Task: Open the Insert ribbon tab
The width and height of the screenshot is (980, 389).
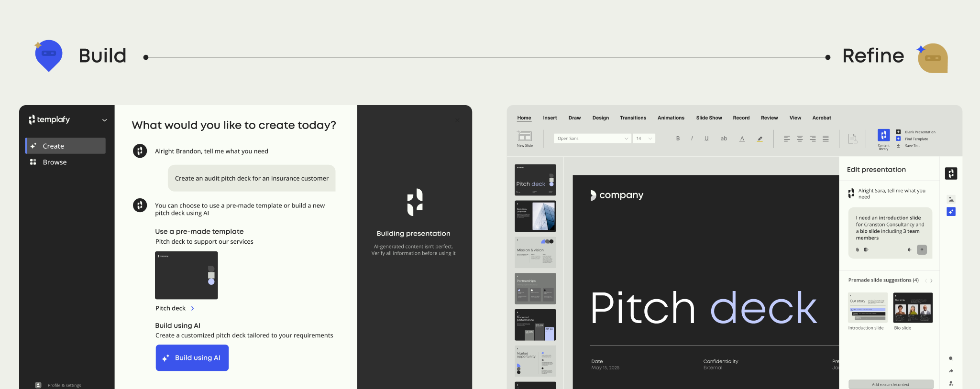Action: tap(550, 118)
